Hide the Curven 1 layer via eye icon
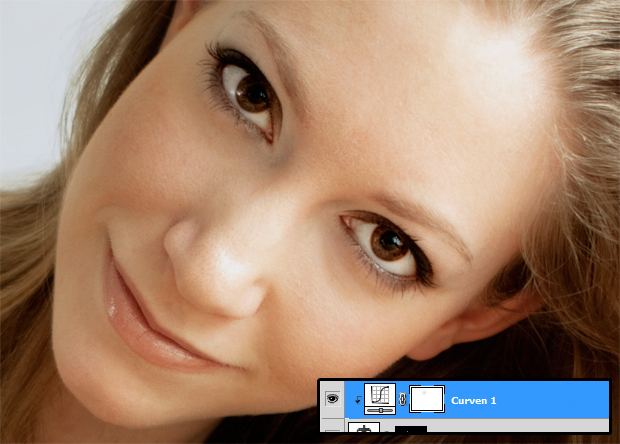The width and height of the screenshot is (620, 444). point(333,399)
